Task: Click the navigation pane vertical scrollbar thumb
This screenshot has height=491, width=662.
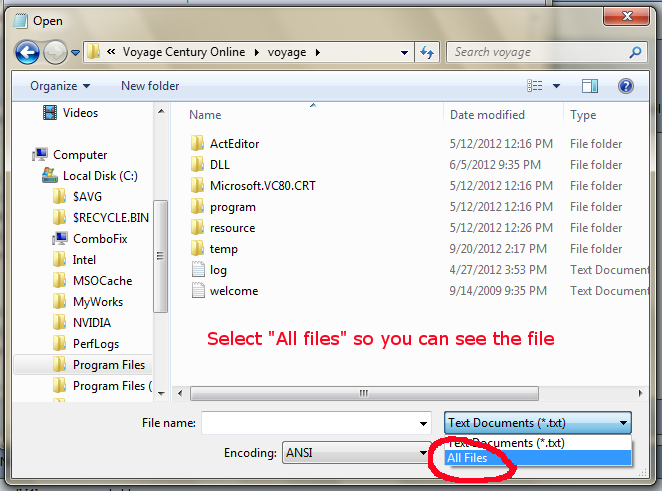Action: (x=160, y=256)
